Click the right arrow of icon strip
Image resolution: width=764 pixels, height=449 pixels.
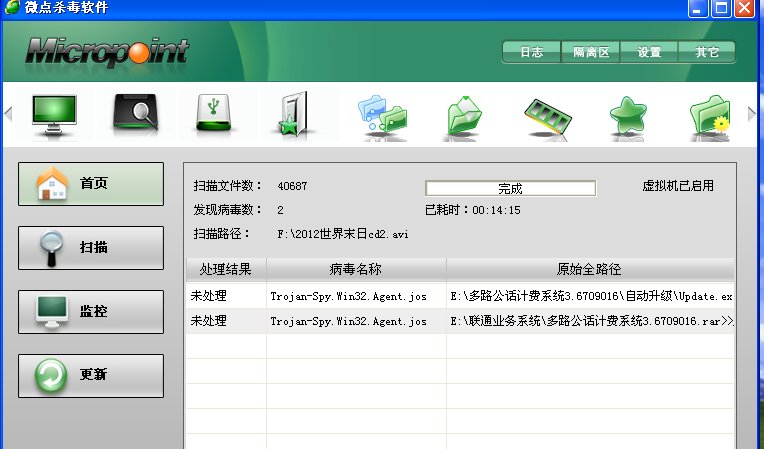pos(751,114)
